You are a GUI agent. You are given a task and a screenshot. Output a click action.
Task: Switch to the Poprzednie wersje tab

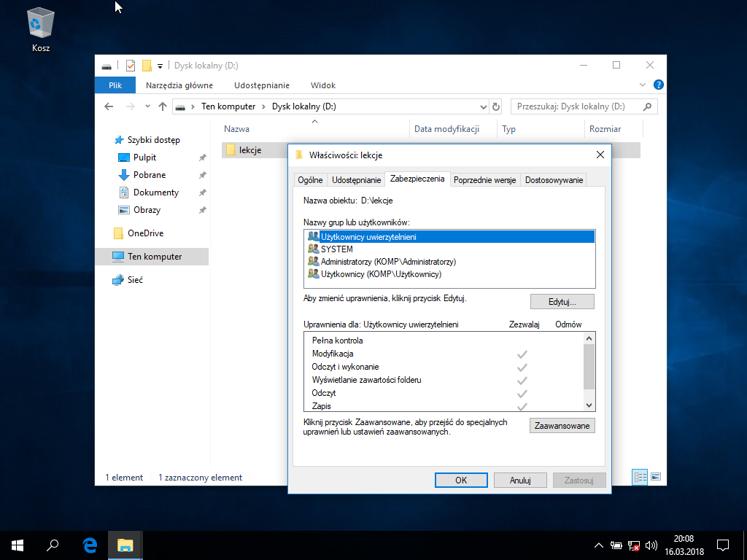click(484, 180)
